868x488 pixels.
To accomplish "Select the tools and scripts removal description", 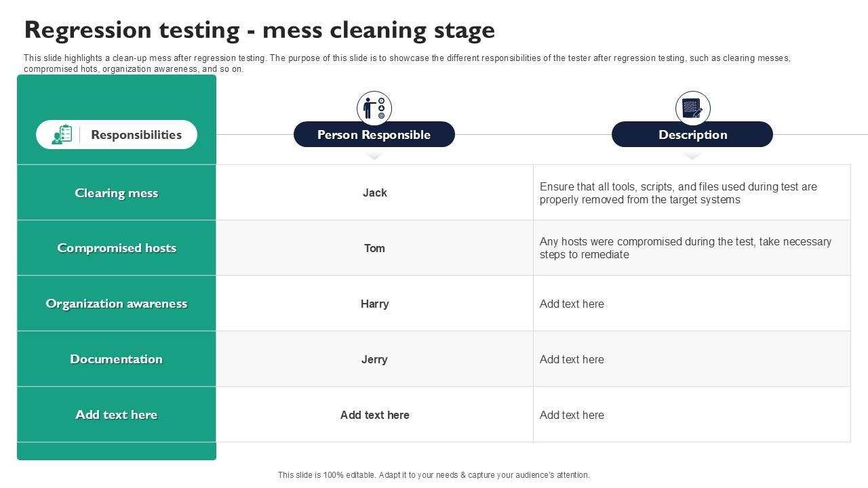I will pyautogui.click(x=678, y=193).
